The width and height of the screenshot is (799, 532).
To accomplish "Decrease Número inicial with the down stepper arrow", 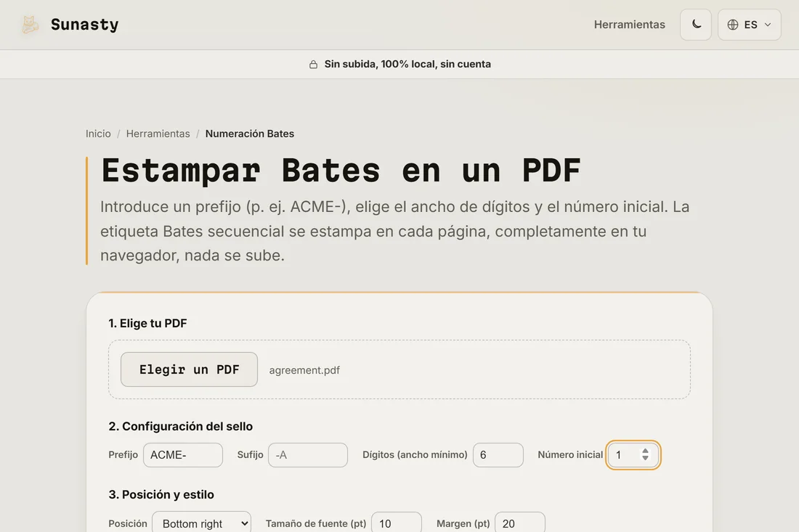I will point(645,458).
